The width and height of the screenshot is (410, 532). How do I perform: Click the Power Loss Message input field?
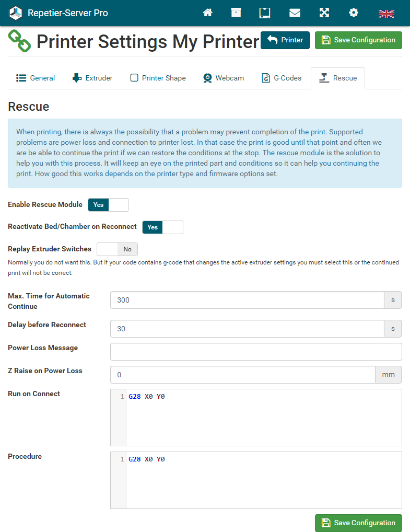click(256, 352)
